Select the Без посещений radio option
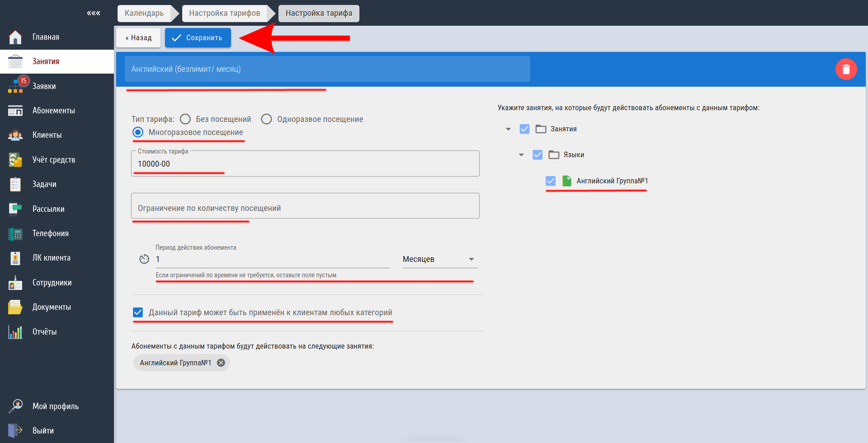 point(185,119)
